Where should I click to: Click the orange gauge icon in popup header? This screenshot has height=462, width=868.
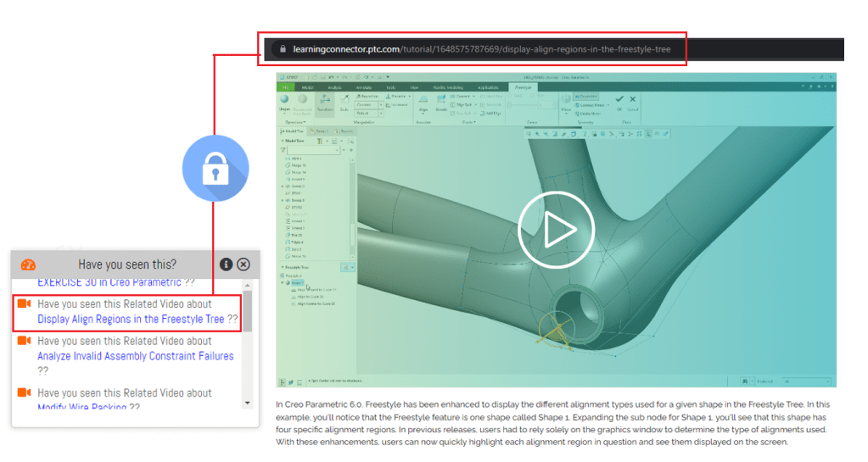pos(28,264)
